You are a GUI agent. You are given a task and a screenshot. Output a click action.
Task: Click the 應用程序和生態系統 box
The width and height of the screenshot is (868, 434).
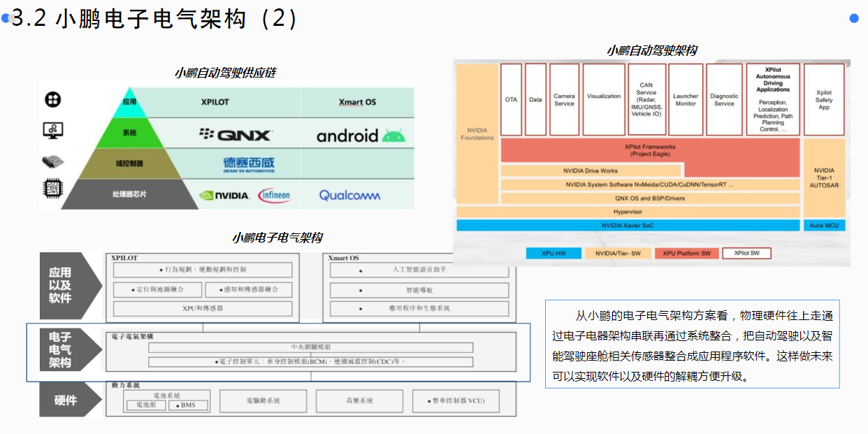[x=419, y=308]
